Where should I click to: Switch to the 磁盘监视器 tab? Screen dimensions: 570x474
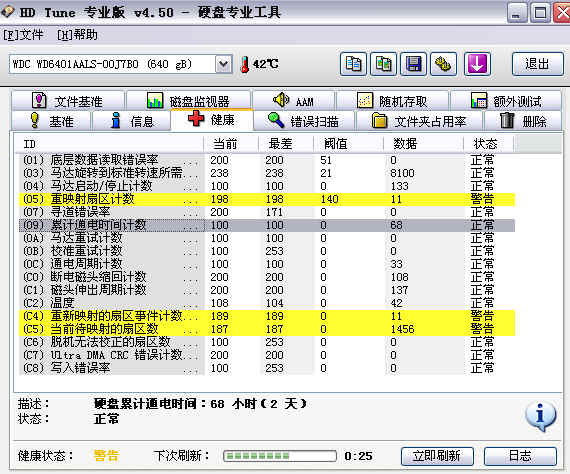189,101
